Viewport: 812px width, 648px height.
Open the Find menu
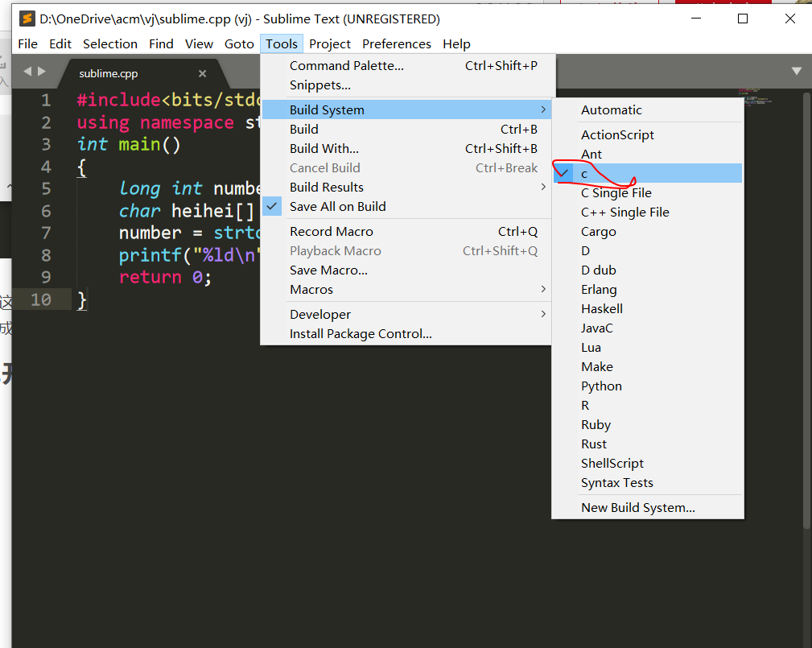tap(161, 44)
